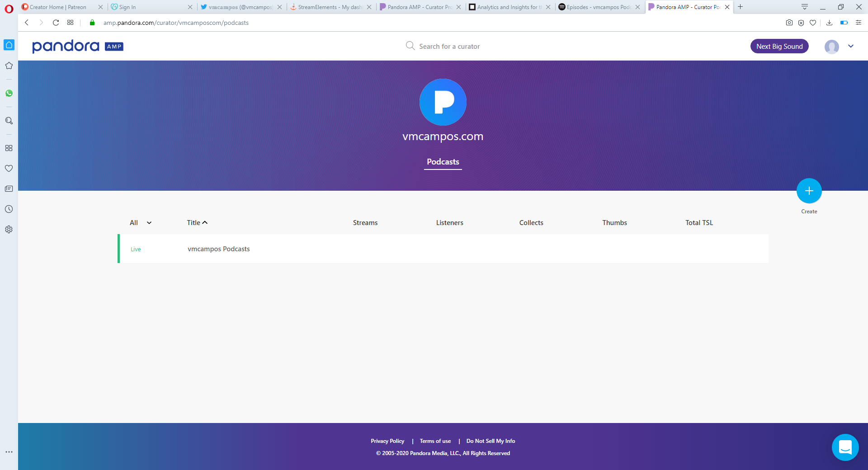
Task: Open WhatsApp from the sidebar
Action: coord(9,94)
